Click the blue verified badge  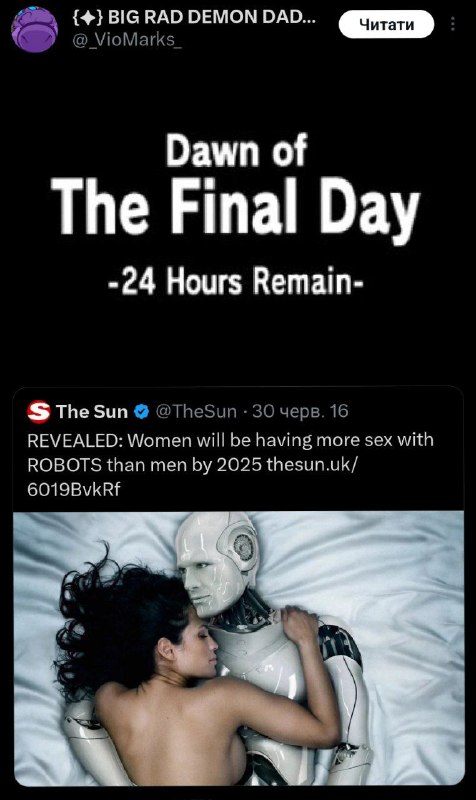click(141, 412)
